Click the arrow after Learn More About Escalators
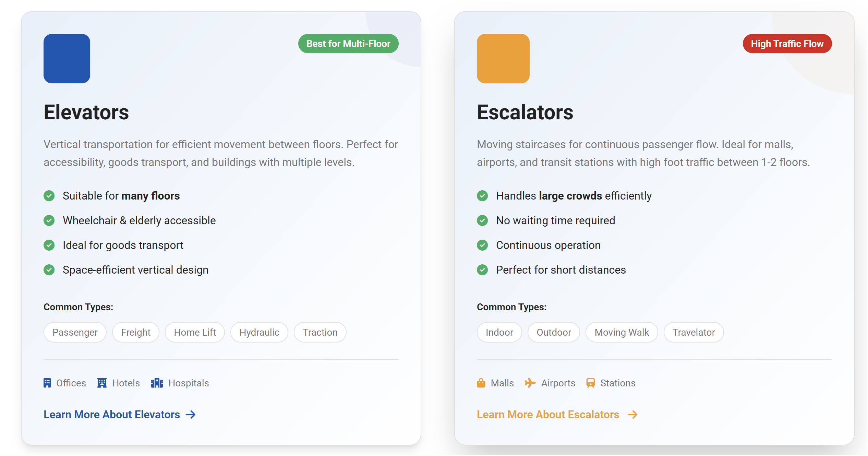Screen dimensions: 868x456 pyautogui.click(x=632, y=415)
